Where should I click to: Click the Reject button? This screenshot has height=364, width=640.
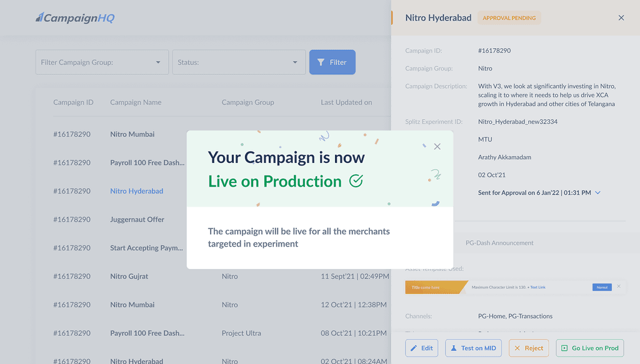pyautogui.click(x=529, y=348)
